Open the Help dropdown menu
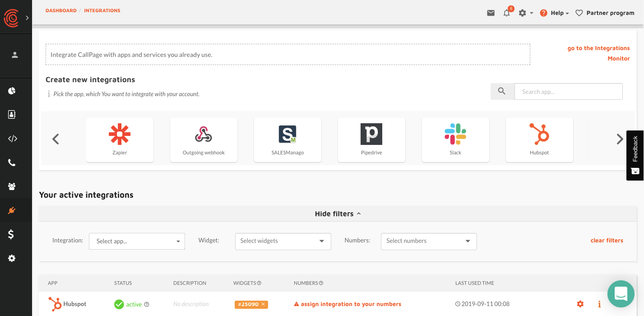The image size is (644, 316). 555,13
